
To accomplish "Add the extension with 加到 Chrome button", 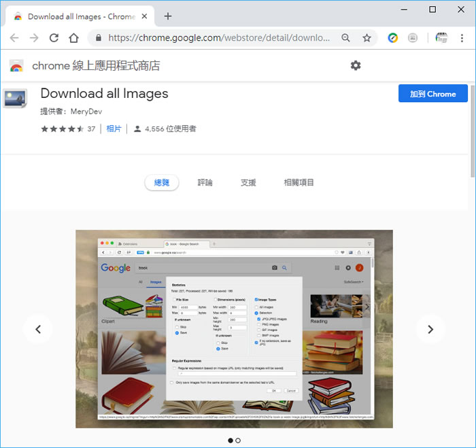I will click(x=433, y=94).
